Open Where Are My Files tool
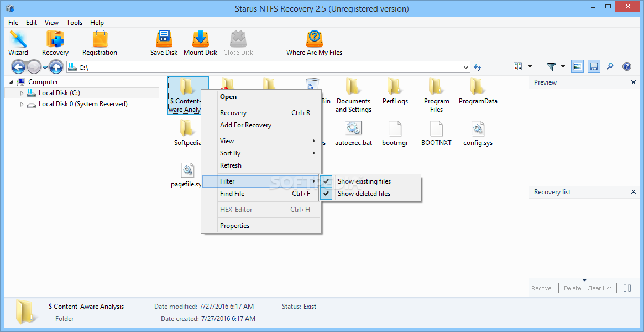 coord(314,43)
